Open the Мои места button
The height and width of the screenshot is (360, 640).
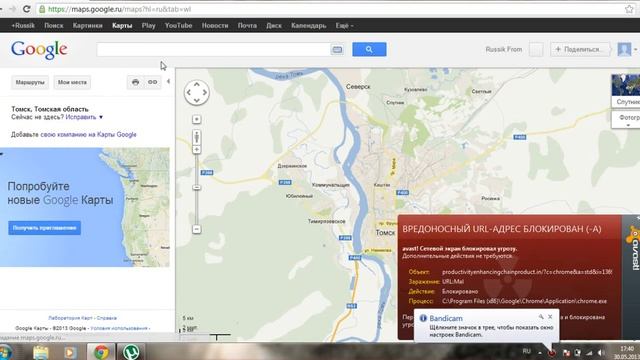(x=72, y=82)
